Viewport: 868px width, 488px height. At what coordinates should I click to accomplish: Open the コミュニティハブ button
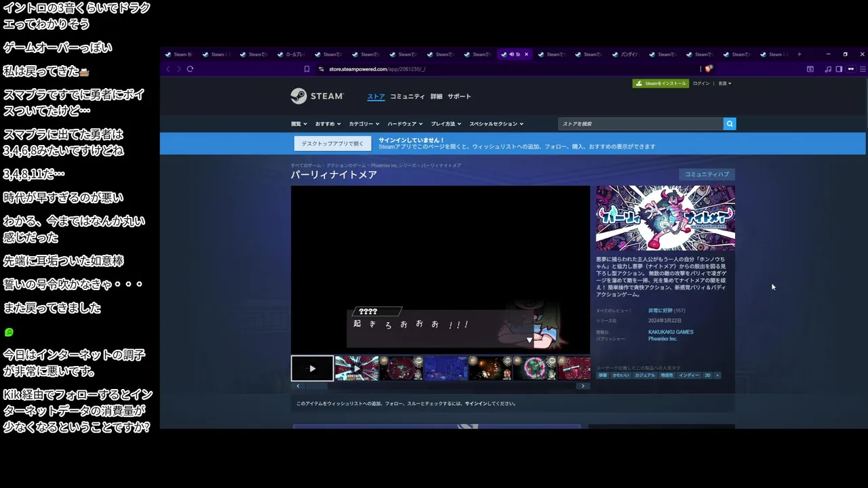tap(707, 174)
